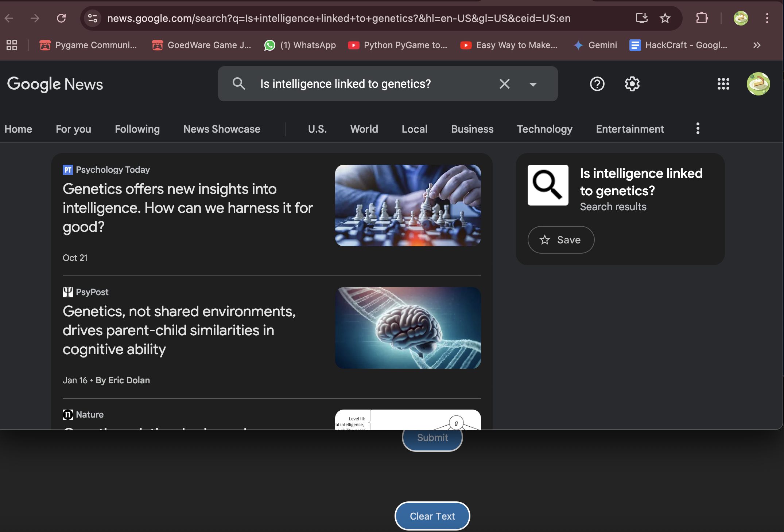Reload the current page
The image size is (784, 532).
click(x=61, y=18)
